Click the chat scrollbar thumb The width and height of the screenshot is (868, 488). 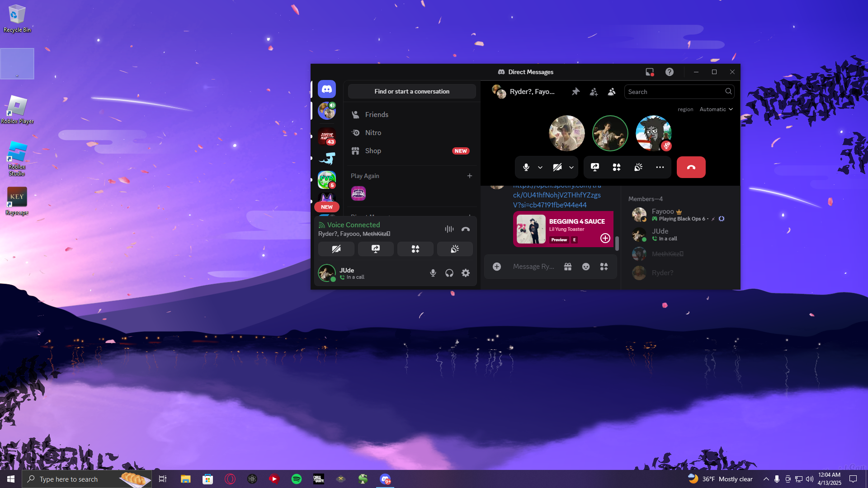[x=617, y=243]
